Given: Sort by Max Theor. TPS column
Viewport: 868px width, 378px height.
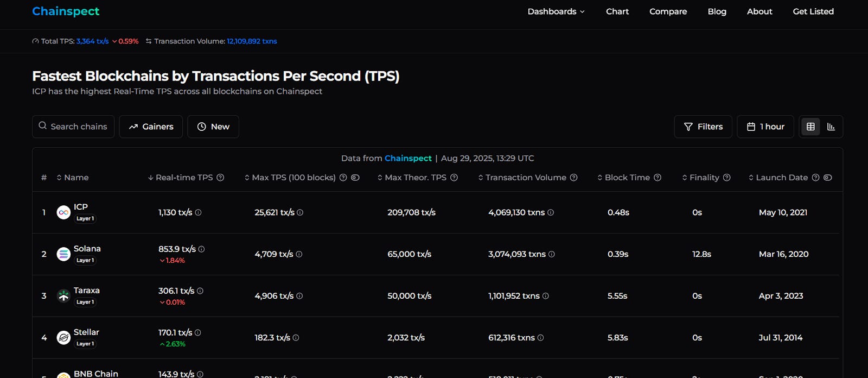Looking at the screenshot, I should click(x=412, y=178).
